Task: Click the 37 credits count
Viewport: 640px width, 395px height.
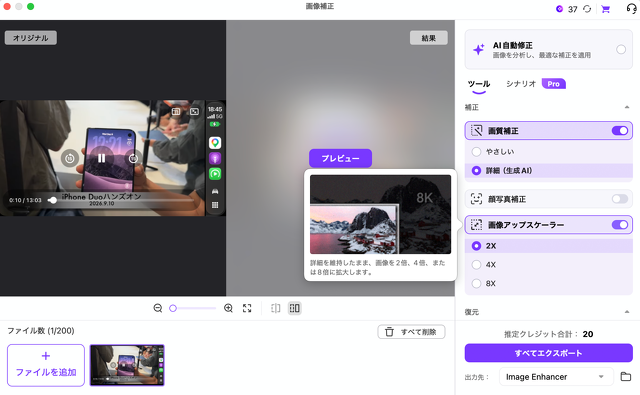Action: (x=573, y=9)
